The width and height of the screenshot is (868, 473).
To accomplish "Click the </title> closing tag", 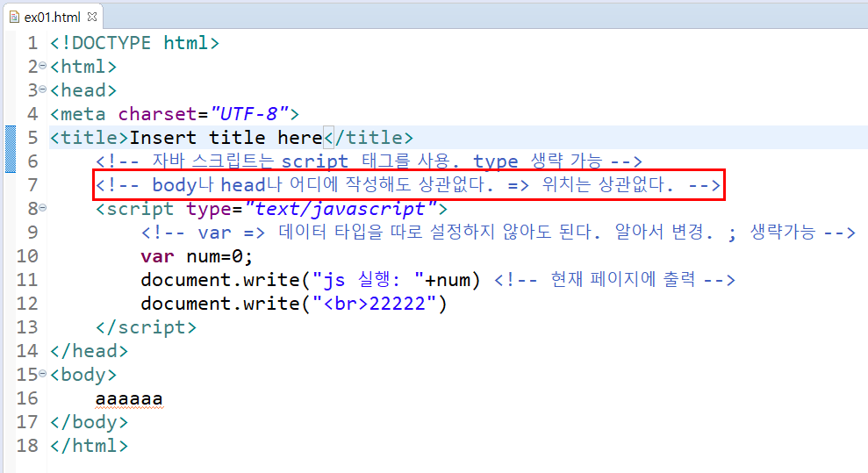I will click(368, 138).
